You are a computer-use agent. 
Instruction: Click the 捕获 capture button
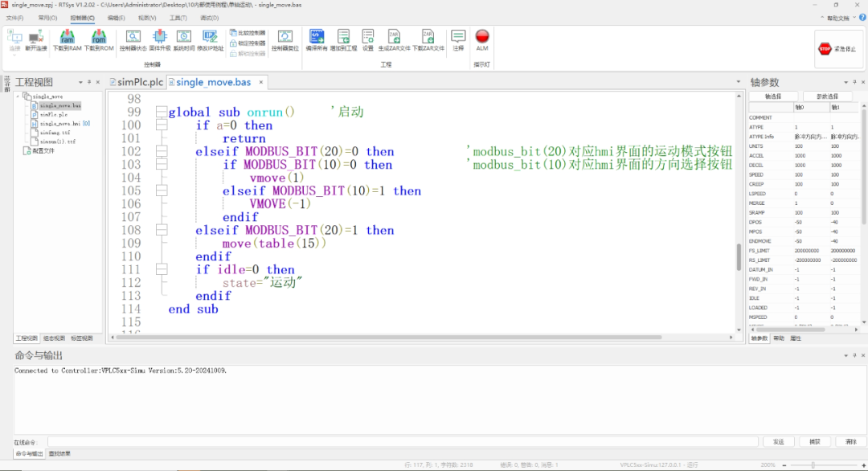(814, 442)
